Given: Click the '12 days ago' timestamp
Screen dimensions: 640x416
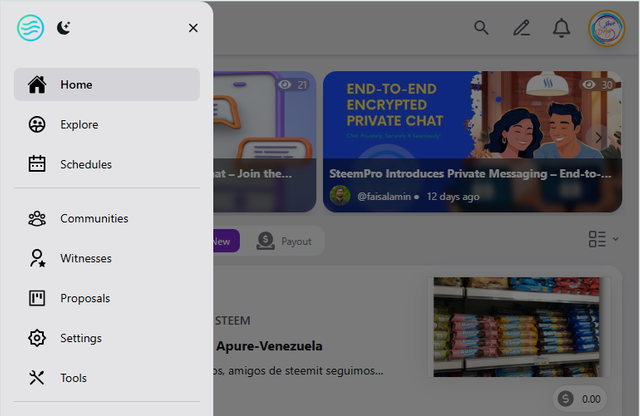Looking at the screenshot, I should (x=453, y=197).
